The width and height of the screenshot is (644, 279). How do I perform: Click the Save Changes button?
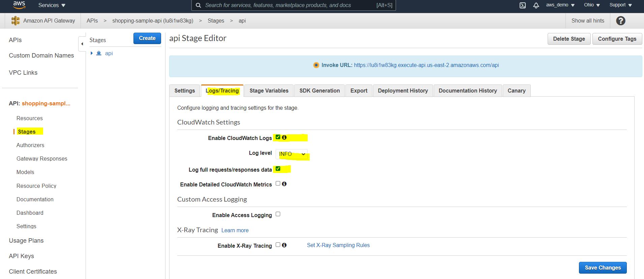[x=603, y=268]
